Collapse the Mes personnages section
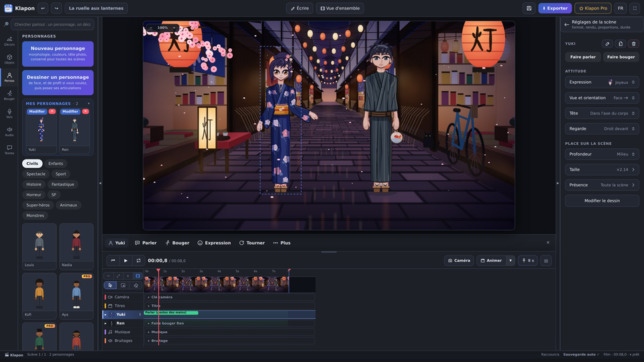This screenshot has width=644, height=362. pos(89,103)
